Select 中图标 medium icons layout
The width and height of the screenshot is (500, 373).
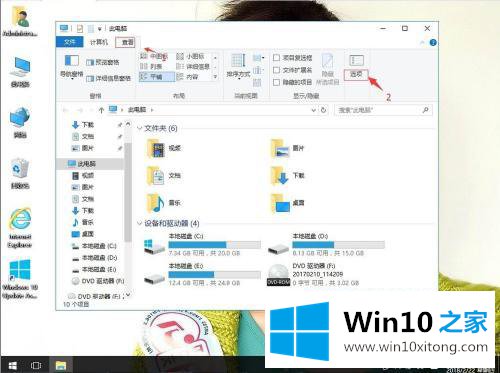(154, 56)
